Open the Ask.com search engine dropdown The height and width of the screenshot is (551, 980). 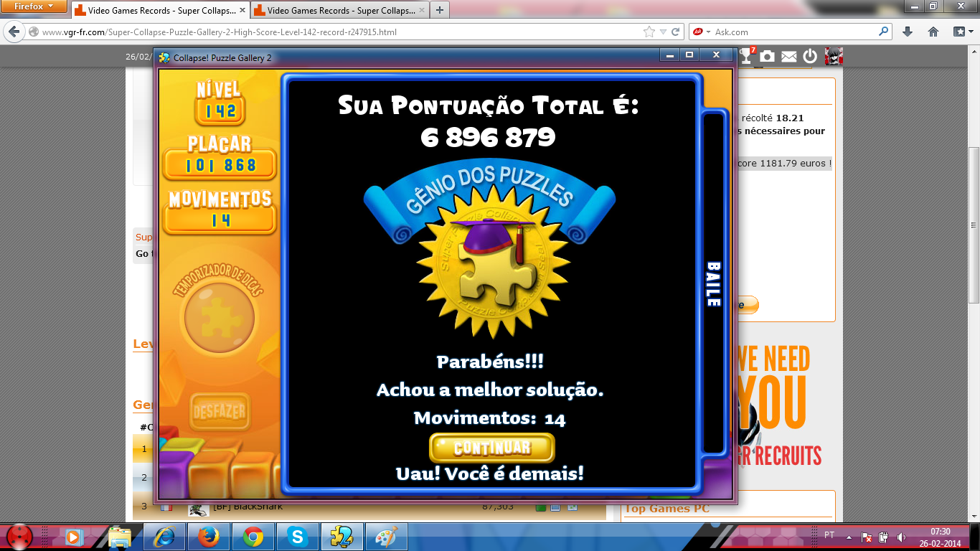[x=702, y=32]
